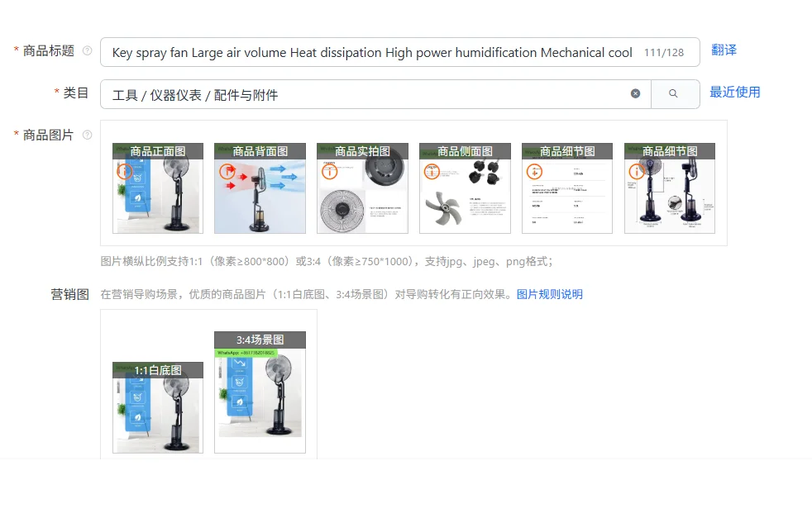Select the 3:4场景图 marketing image
The image size is (812, 518).
coord(260,392)
